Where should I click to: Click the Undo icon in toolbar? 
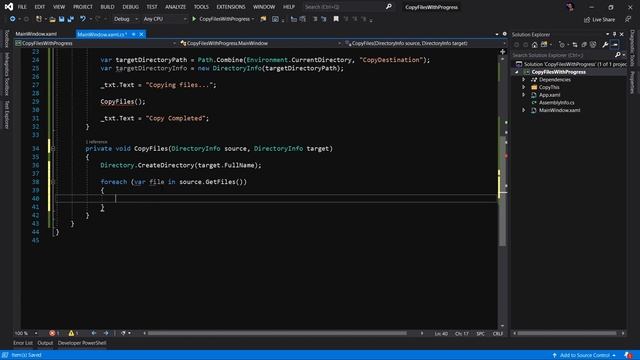pyautogui.click(x=83, y=19)
